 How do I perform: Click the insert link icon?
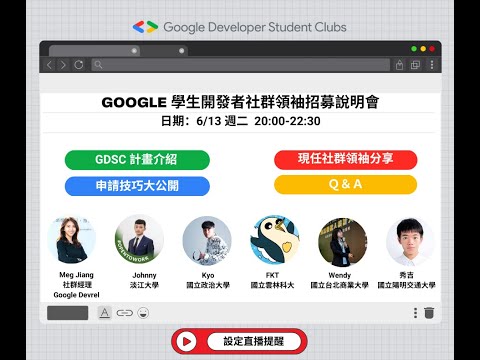pyautogui.click(x=124, y=313)
